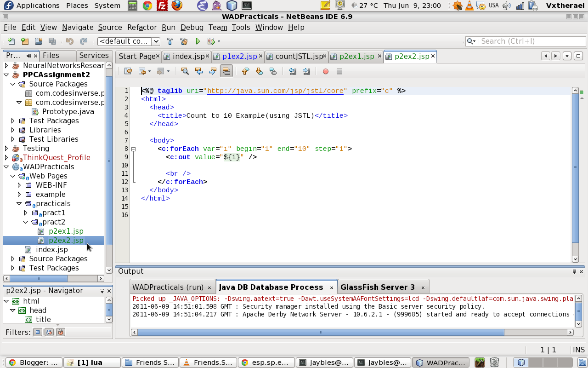This screenshot has height=368, width=588.
Task: Stop macro recording with square icon
Action: (339, 71)
